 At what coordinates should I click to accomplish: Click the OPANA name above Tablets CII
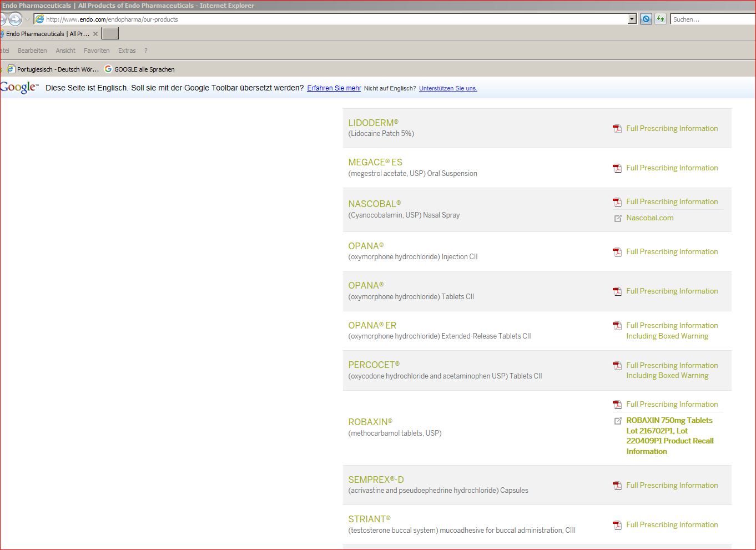click(x=366, y=286)
